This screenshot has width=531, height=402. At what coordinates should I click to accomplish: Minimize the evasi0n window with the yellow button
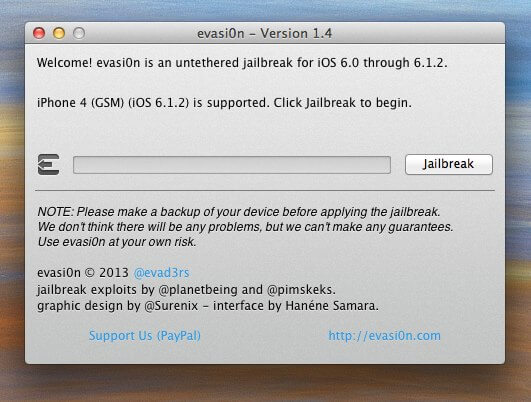(59, 33)
